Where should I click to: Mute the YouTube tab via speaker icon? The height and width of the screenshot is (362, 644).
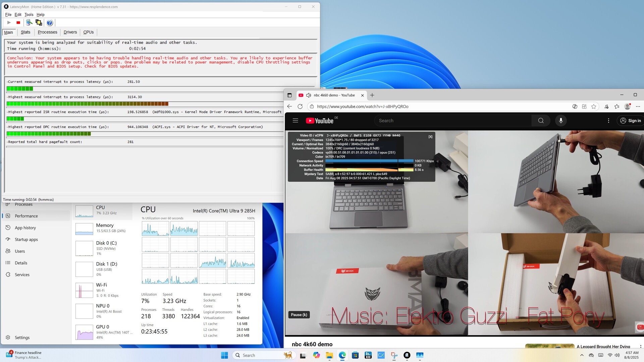309,95
